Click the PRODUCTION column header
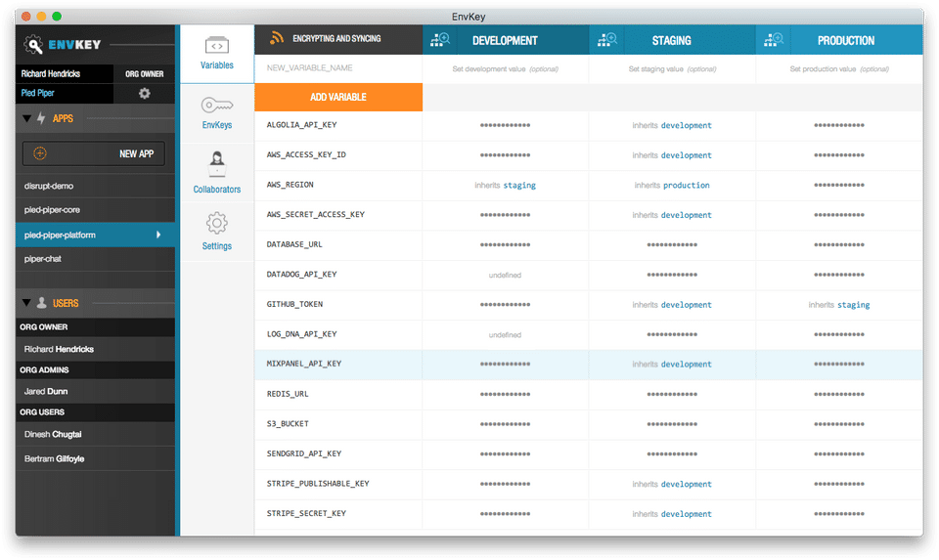This screenshot has height=560, width=939. [845, 40]
